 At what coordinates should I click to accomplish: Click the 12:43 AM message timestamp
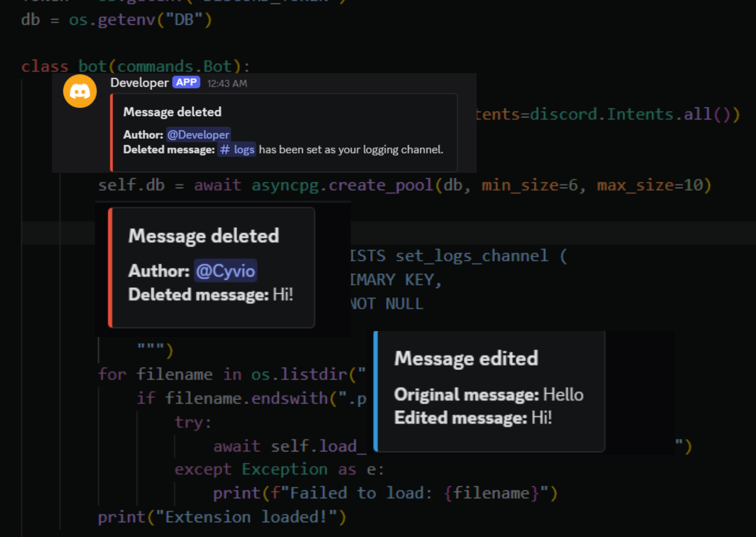click(x=227, y=84)
